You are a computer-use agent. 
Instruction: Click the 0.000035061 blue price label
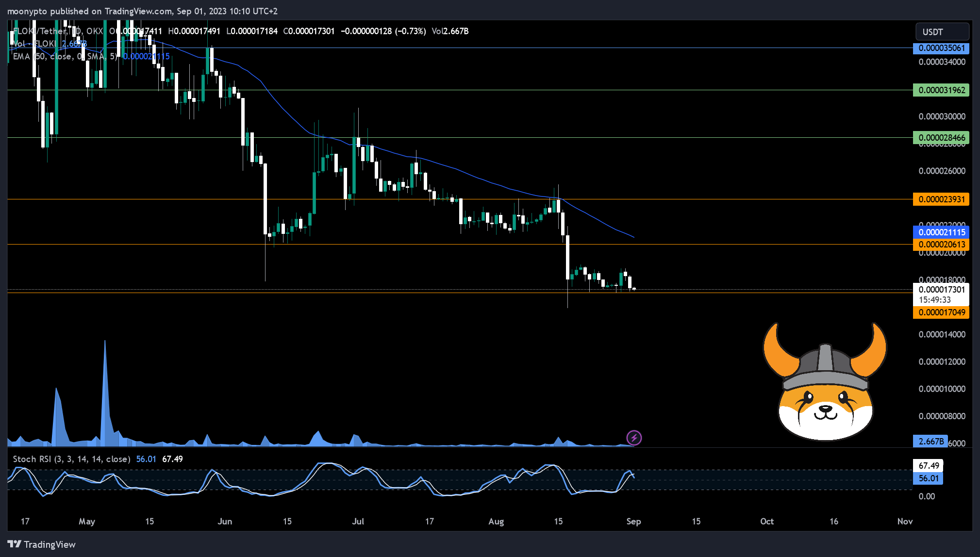click(x=941, y=48)
